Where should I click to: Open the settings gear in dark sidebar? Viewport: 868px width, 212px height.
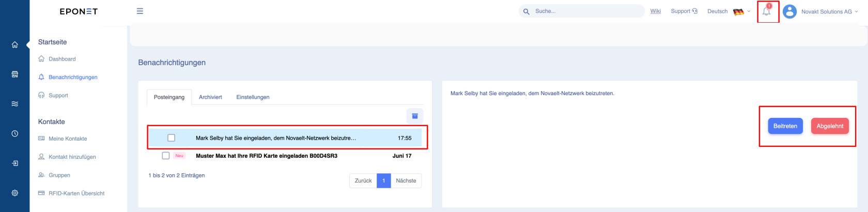pos(14,193)
